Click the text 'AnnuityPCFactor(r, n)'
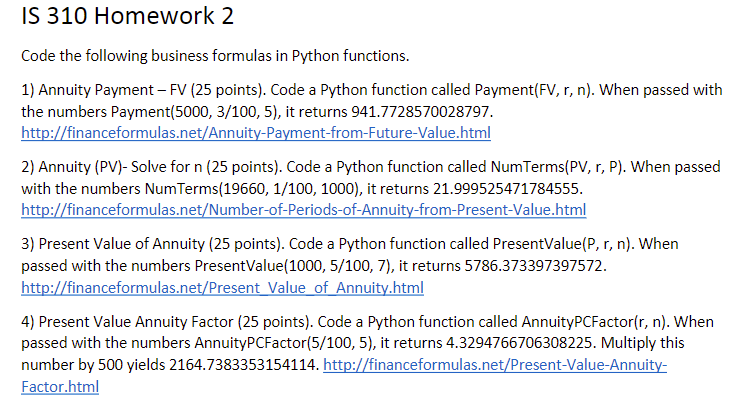Image resolution: width=747 pixels, height=409 pixels. click(x=595, y=322)
